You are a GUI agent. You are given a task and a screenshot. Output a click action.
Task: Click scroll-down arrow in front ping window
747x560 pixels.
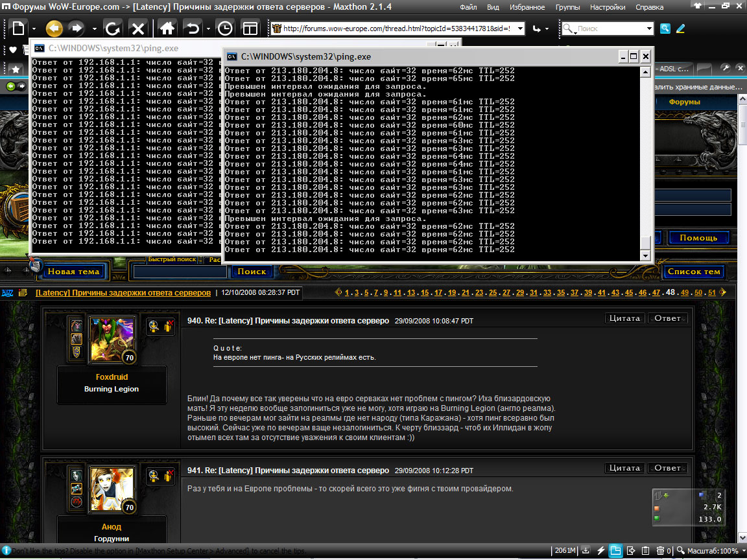click(x=645, y=256)
